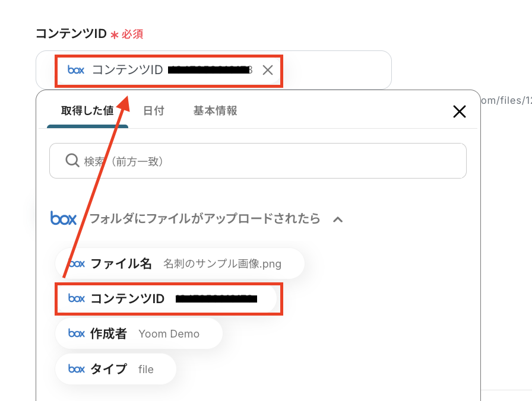Image resolution: width=532 pixels, height=401 pixels.
Task: Click the magnifier icon in search box
Action: tap(72, 161)
